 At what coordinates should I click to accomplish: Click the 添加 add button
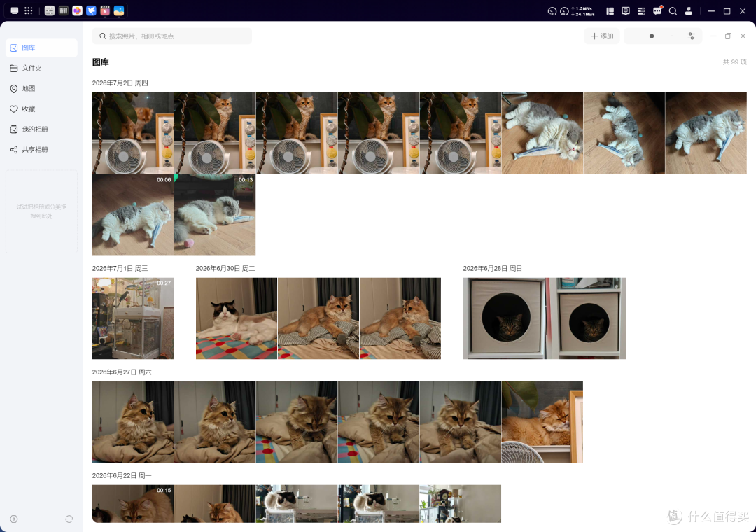point(602,36)
